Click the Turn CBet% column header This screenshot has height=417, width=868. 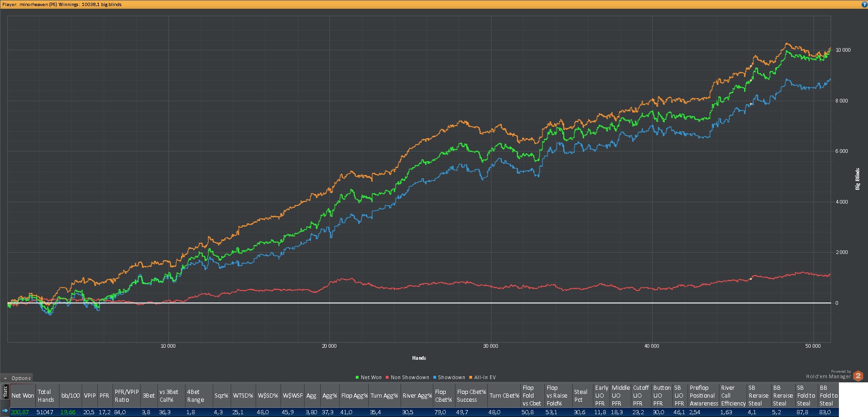click(504, 395)
